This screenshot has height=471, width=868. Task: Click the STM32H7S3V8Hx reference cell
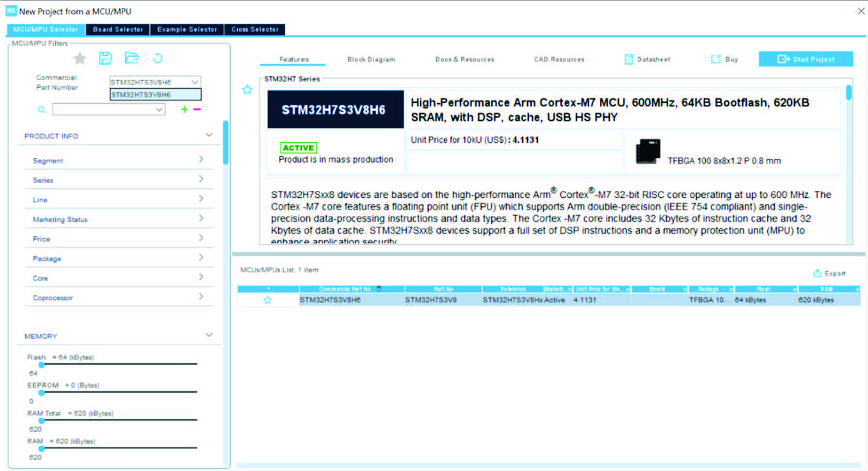coord(513,300)
